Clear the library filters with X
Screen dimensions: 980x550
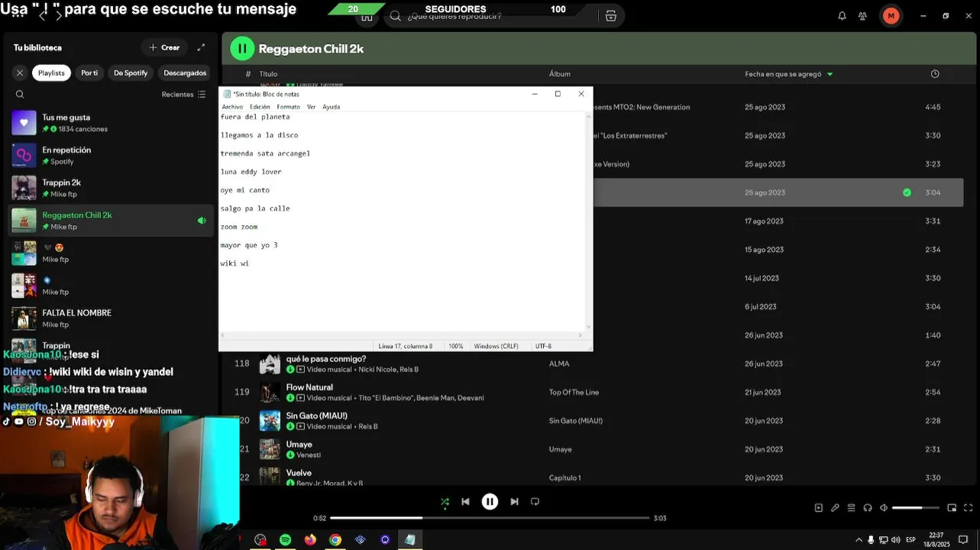pos(20,73)
